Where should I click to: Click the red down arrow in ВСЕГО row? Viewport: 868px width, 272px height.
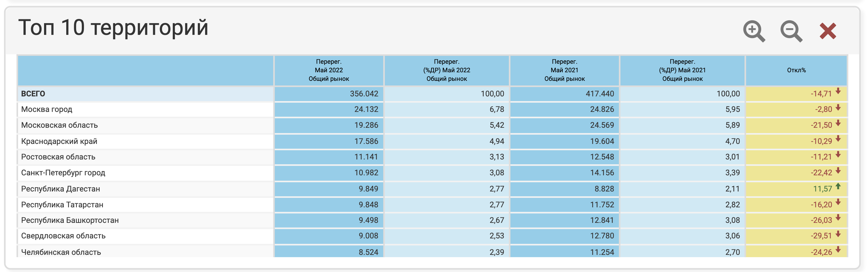pyautogui.click(x=838, y=91)
